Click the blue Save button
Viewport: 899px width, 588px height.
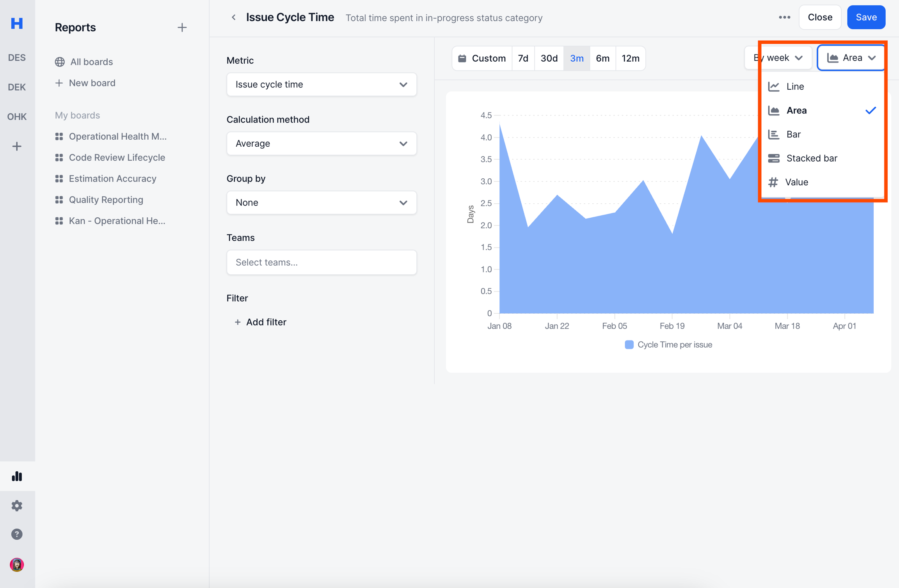[x=866, y=18]
